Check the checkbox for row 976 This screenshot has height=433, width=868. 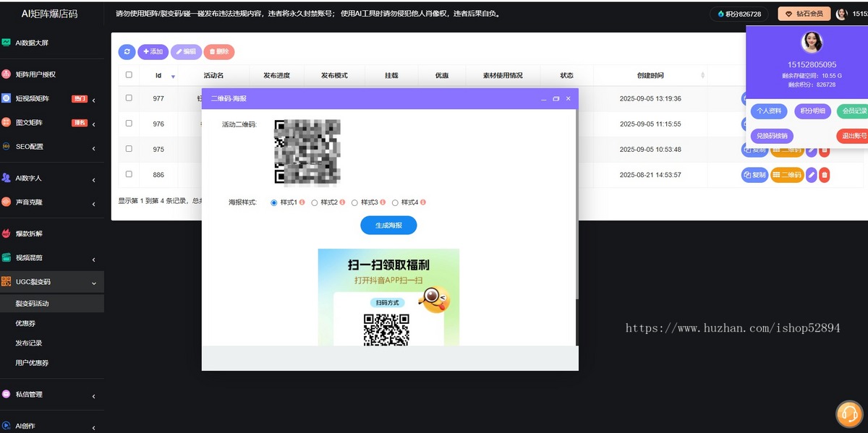(129, 124)
